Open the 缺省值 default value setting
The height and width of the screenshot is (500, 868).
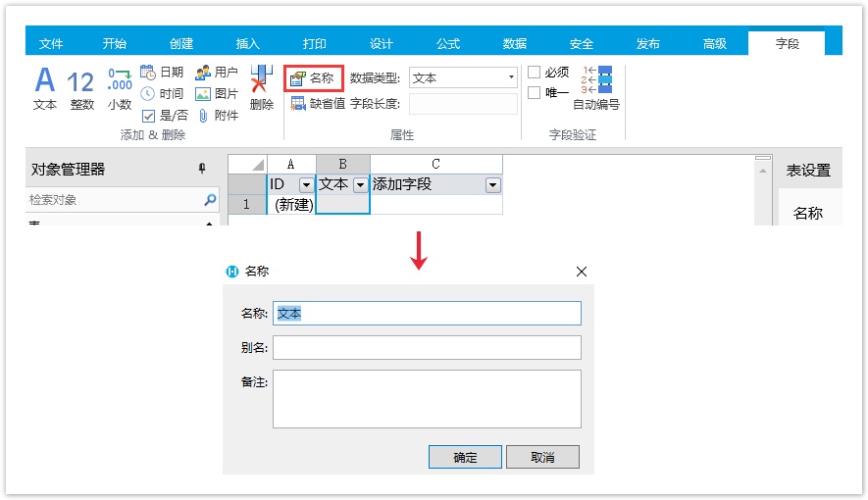click(319, 103)
